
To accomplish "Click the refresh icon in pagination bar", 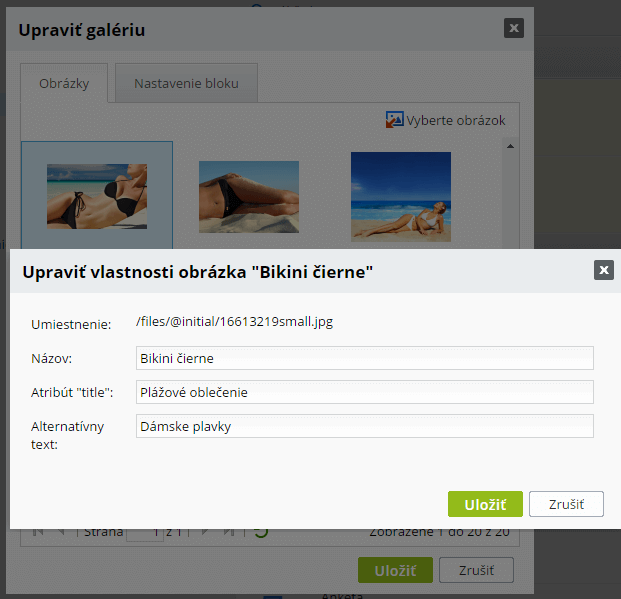I will [260, 533].
